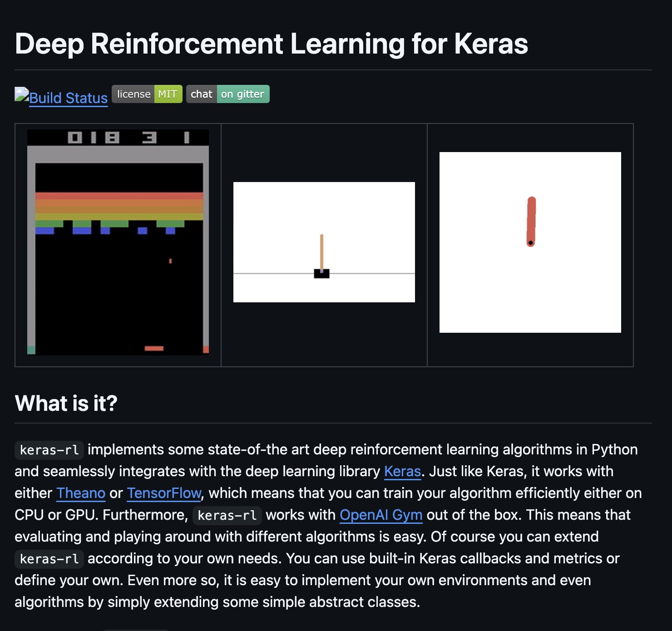672x631 pixels.
Task: Follow the Theano hyperlink
Action: (81, 493)
